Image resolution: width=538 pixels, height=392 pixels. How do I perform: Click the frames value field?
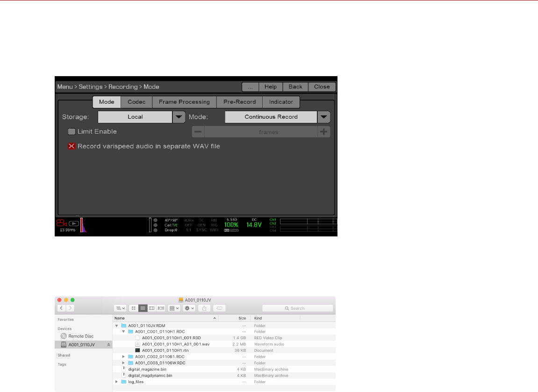click(x=261, y=132)
